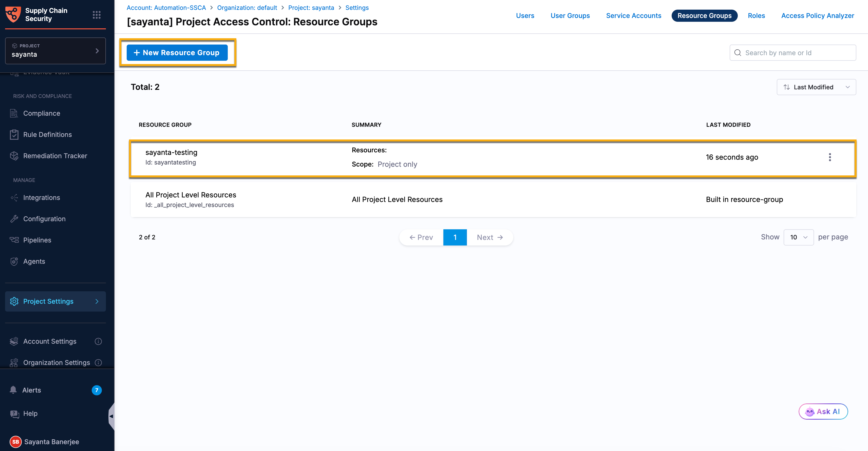This screenshot has height=451, width=868.
Task: Click the Agents shield icon
Action: (x=14, y=261)
